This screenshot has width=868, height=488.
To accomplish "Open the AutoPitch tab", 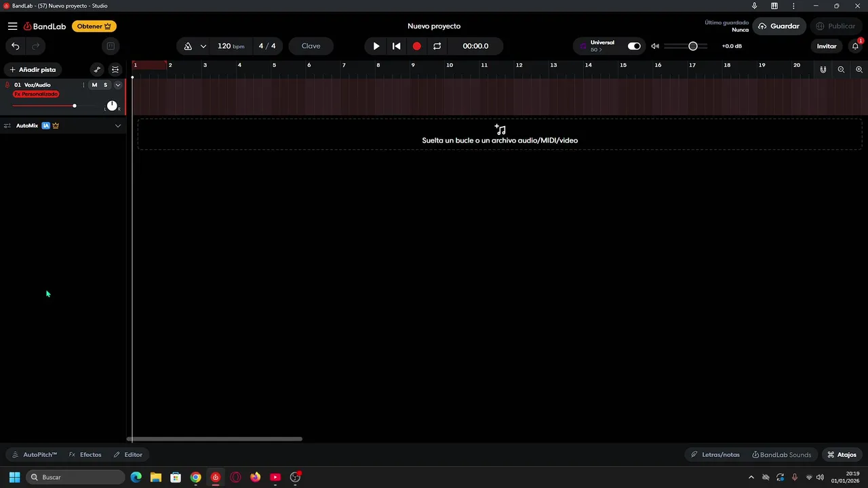I will [35, 455].
